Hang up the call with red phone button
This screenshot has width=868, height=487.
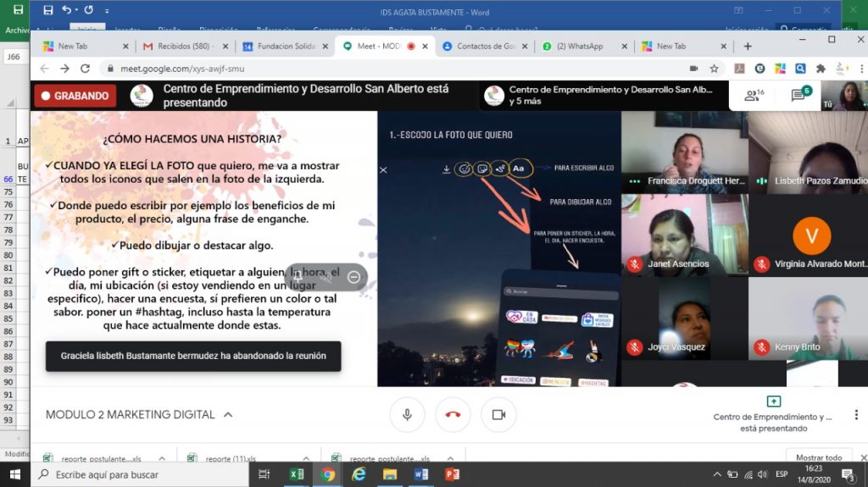coord(453,415)
